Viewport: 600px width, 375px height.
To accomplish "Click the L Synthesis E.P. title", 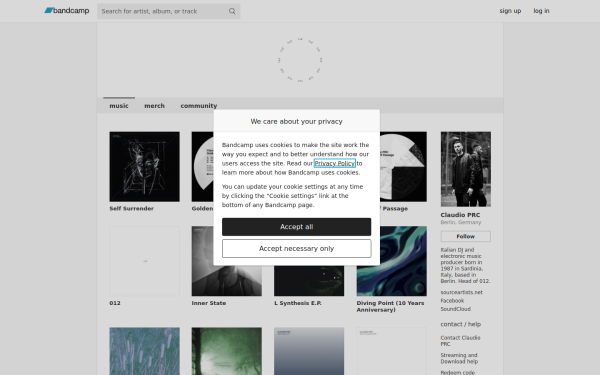I will click(298, 303).
